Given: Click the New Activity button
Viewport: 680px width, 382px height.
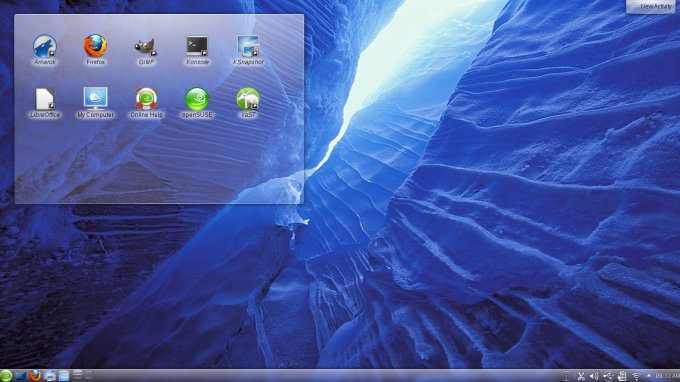Looking at the screenshot, I should 652,7.
